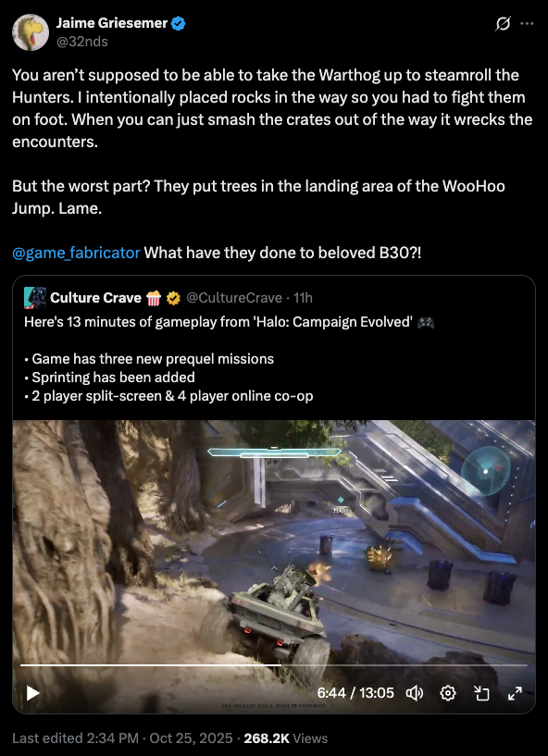The width and height of the screenshot is (548, 756).
Task: Open the @CultureCrave handle in the quote
Action: pyautogui.click(x=234, y=298)
